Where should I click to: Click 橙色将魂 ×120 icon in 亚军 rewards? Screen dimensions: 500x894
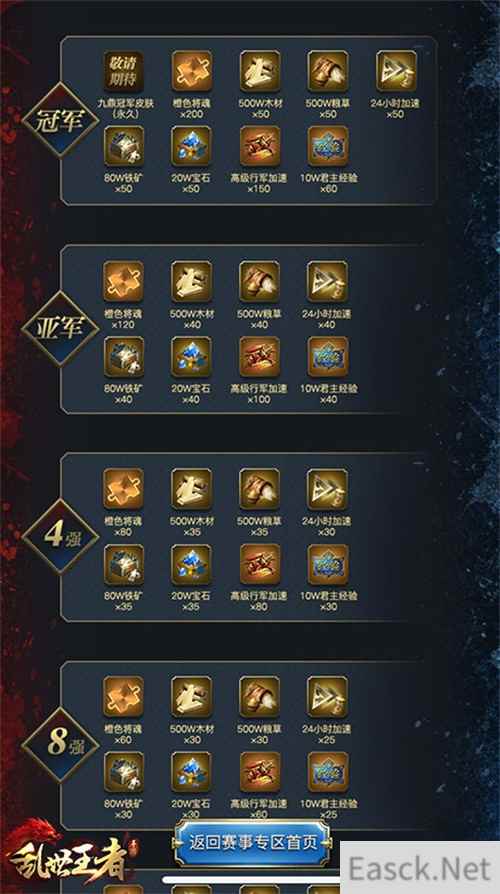click(x=124, y=282)
